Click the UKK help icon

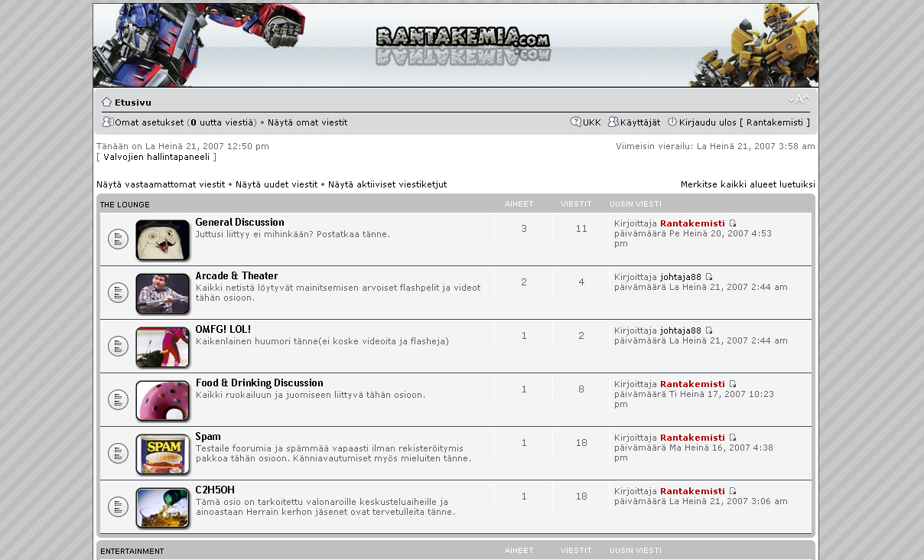(x=575, y=122)
